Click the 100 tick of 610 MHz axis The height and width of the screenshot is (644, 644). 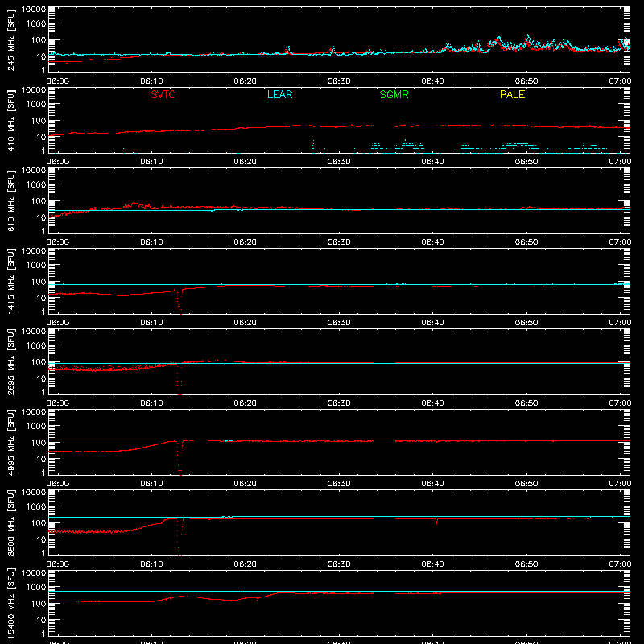[39, 201]
